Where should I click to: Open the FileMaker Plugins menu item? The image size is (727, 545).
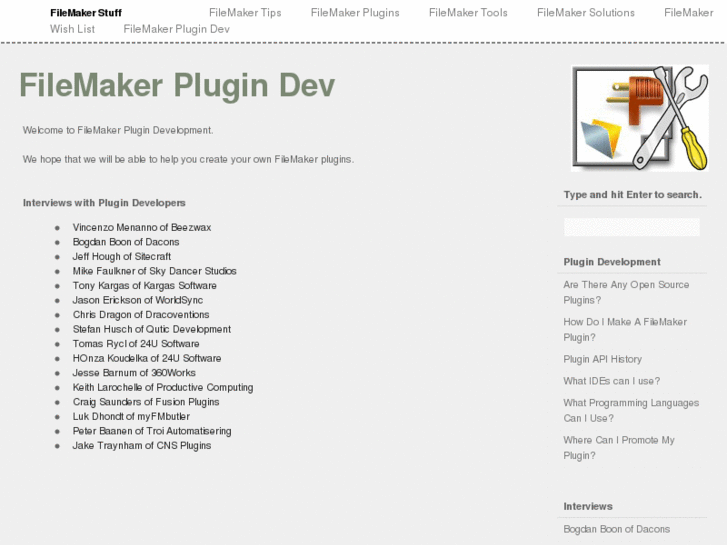pyautogui.click(x=355, y=13)
